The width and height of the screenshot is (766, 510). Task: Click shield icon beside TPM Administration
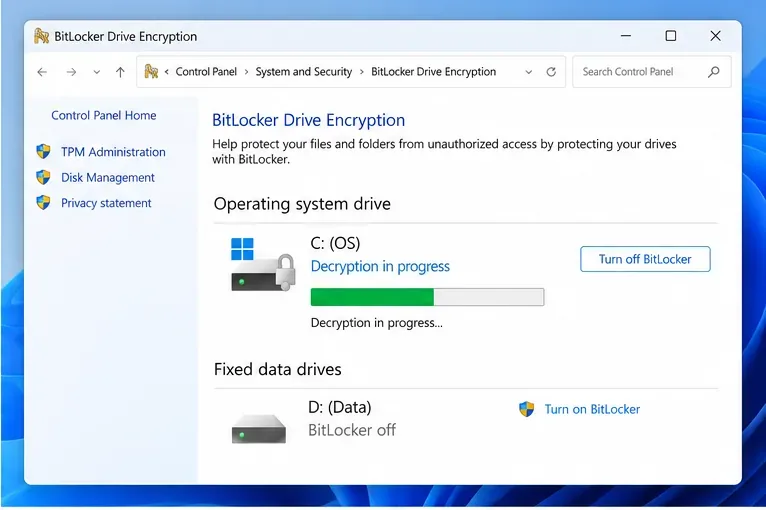[43, 151]
